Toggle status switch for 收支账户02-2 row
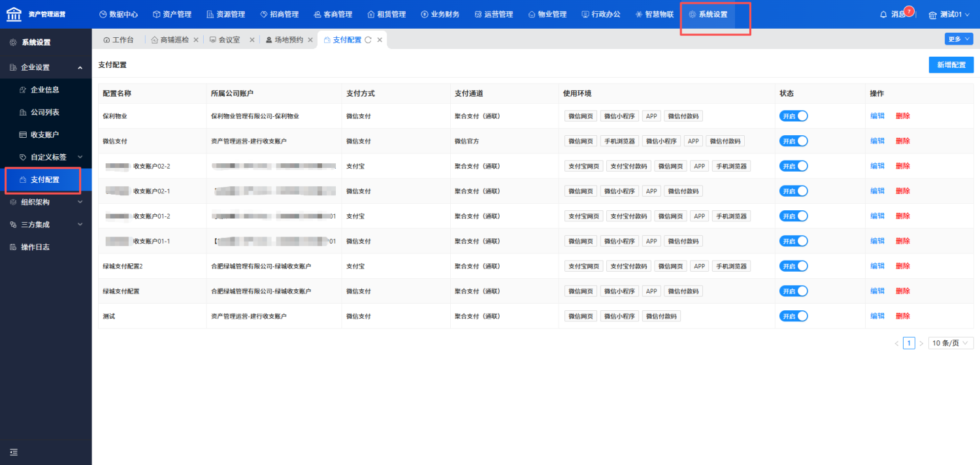This screenshot has width=980, height=465. pos(794,166)
